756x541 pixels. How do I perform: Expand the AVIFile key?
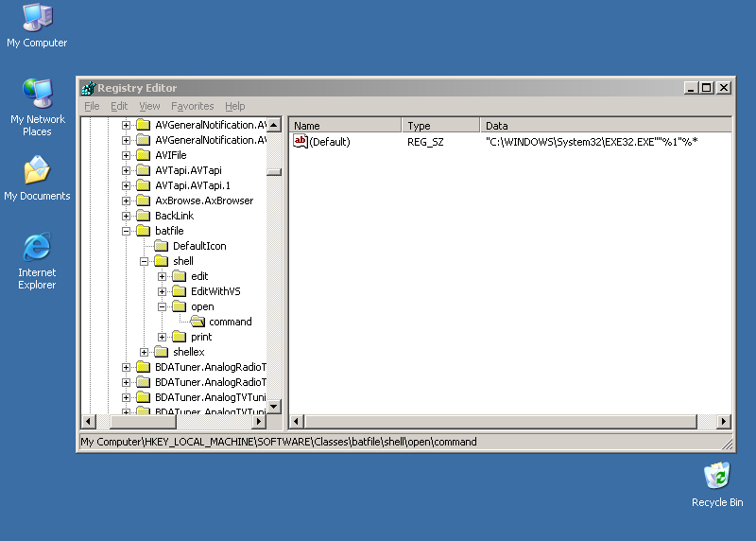pyautogui.click(x=126, y=155)
